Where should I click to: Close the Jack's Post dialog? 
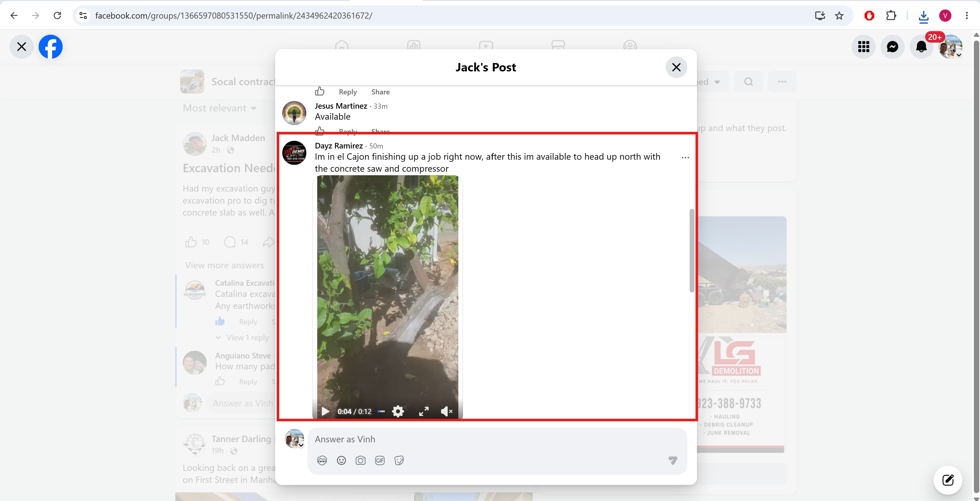coord(676,67)
